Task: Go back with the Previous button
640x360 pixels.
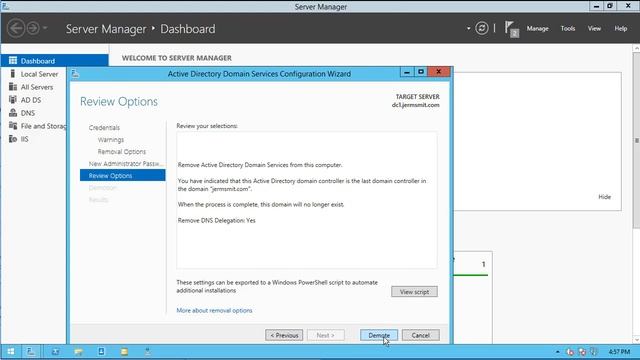Action: point(284,335)
